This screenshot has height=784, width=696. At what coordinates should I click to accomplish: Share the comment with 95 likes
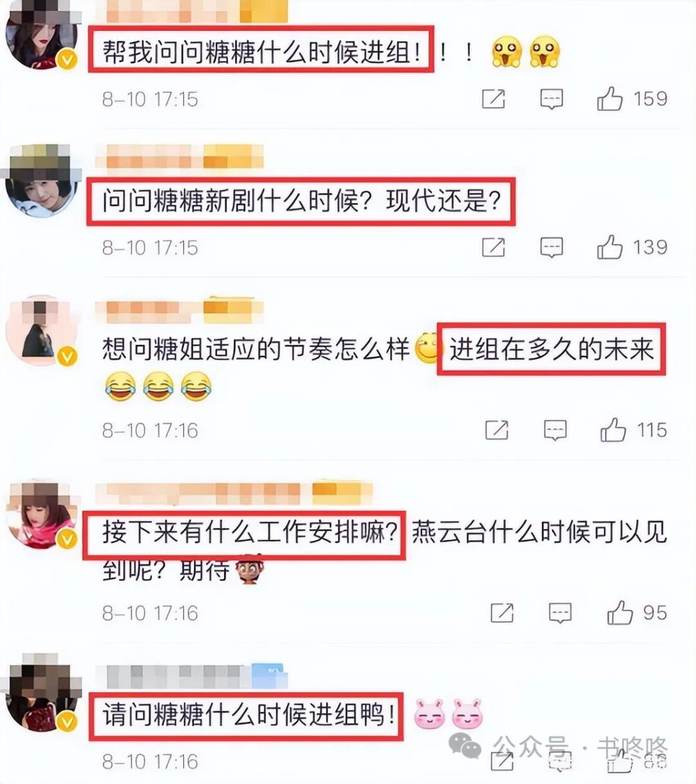point(502,613)
